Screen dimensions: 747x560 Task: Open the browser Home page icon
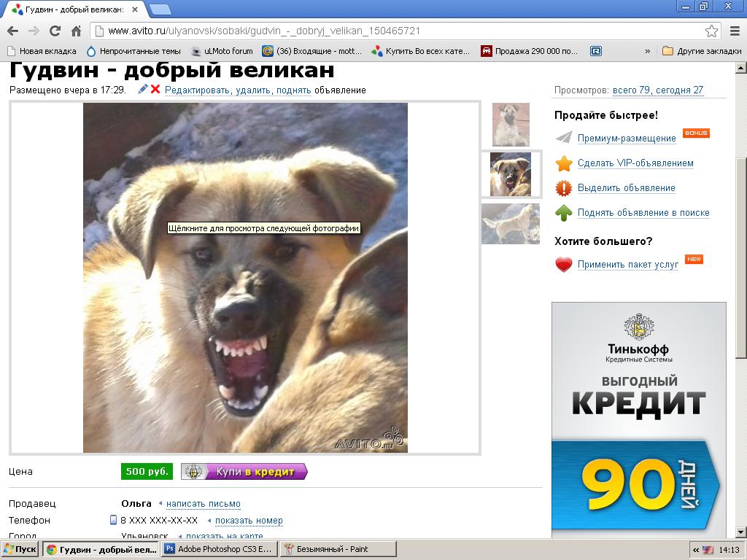76,31
